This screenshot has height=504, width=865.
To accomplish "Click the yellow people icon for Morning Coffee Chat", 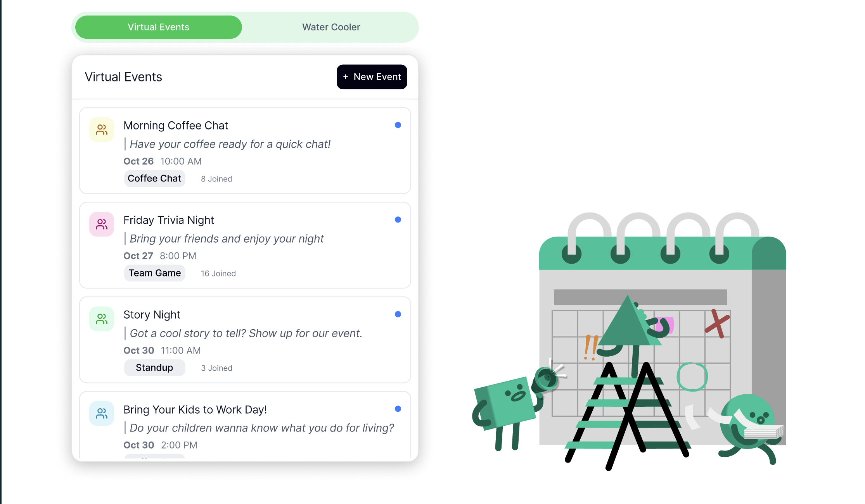I will (102, 129).
